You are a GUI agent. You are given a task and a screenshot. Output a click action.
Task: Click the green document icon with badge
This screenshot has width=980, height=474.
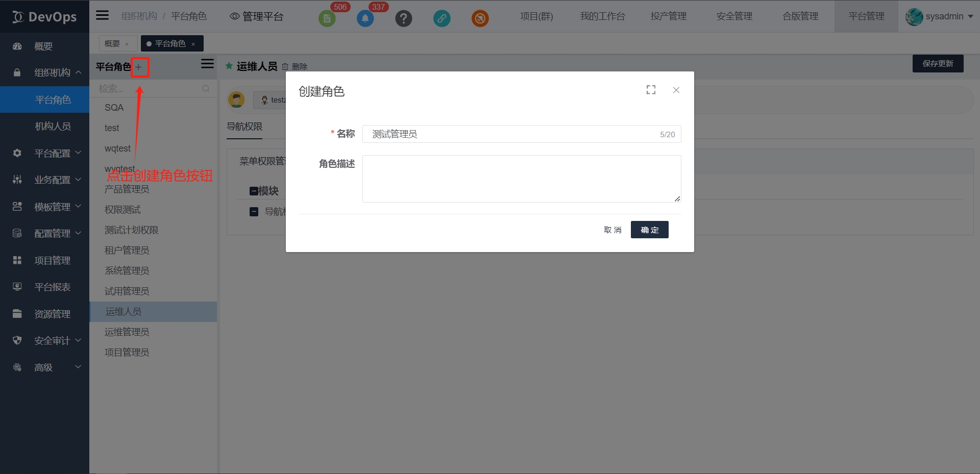[x=327, y=19]
